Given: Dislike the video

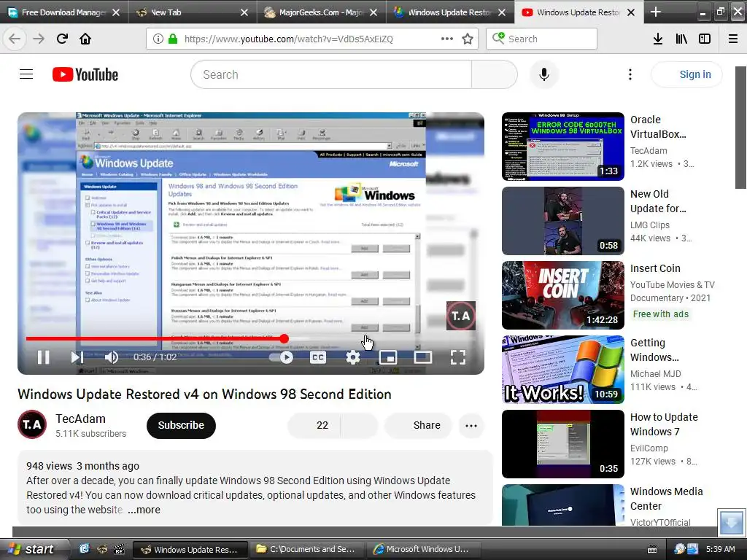Looking at the screenshot, I should 359,425.
